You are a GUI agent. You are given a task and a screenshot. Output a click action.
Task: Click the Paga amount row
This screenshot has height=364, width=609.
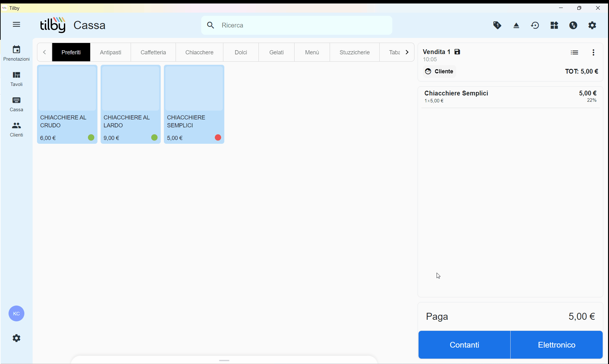tap(510, 316)
